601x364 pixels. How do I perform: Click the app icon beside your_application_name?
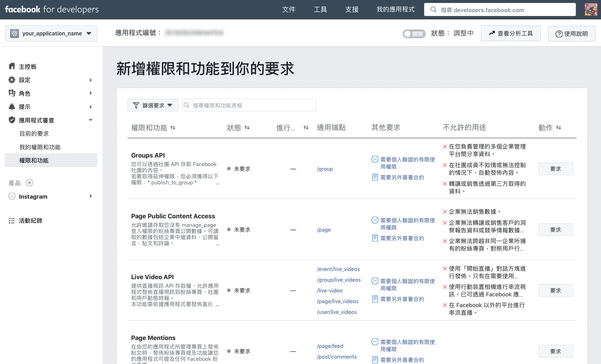pyautogui.click(x=14, y=33)
